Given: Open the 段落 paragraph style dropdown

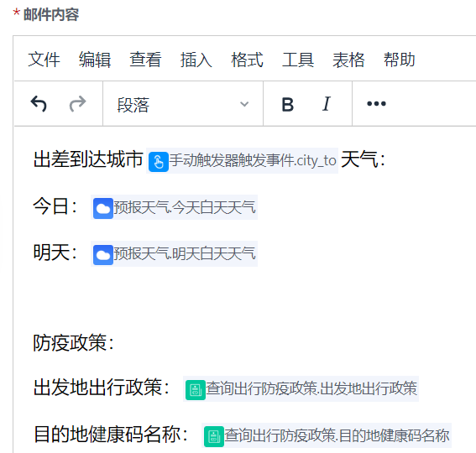Looking at the screenshot, I should tap(183, 104).
